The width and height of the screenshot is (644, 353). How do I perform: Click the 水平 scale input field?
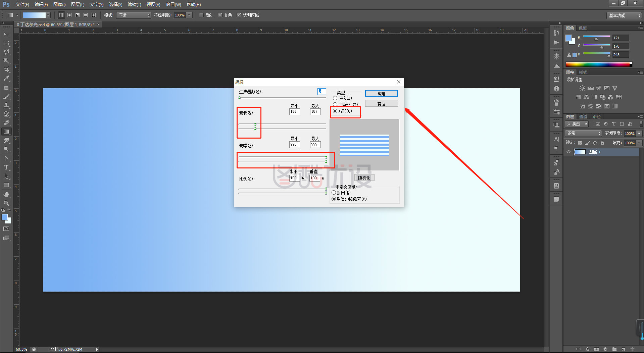click(294, 178)
